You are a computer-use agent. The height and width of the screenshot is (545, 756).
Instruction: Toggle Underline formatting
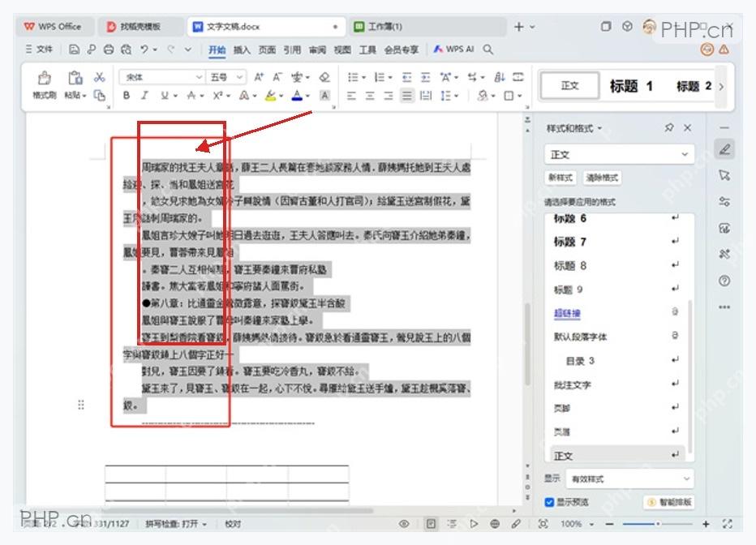pyautogui.click(x=165, y=96)
